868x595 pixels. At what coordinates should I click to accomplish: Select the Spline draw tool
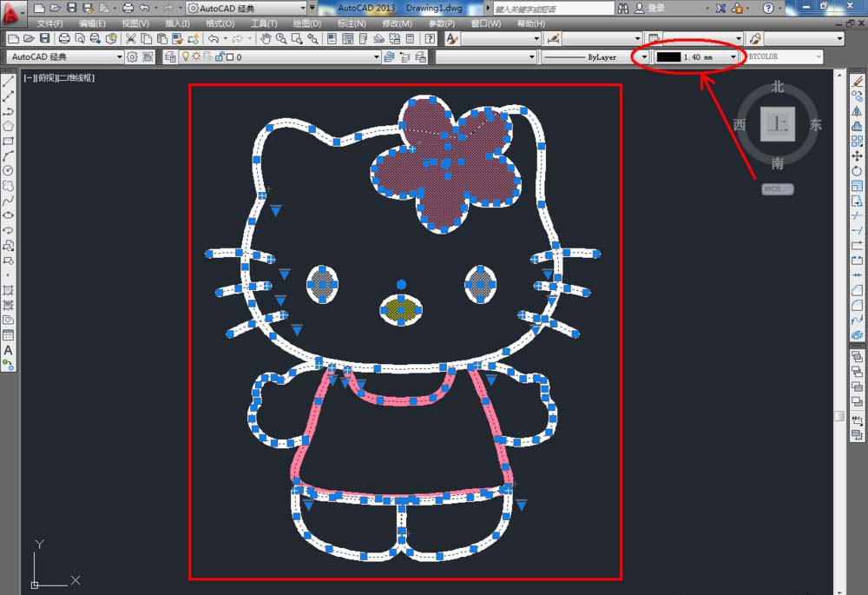(x=9, y=202)
